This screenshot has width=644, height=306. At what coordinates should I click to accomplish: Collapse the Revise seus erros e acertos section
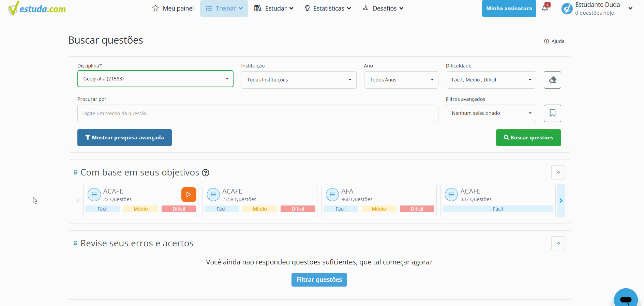point(558,243)
